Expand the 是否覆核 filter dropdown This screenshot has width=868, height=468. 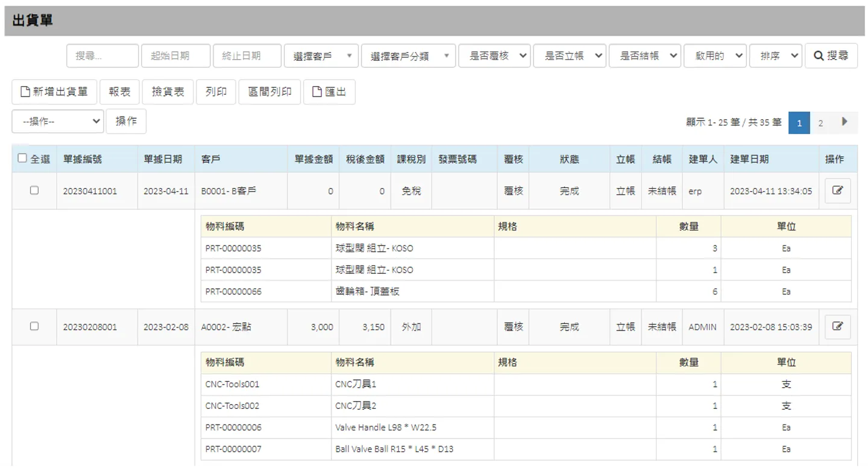[x=495, y=55]
